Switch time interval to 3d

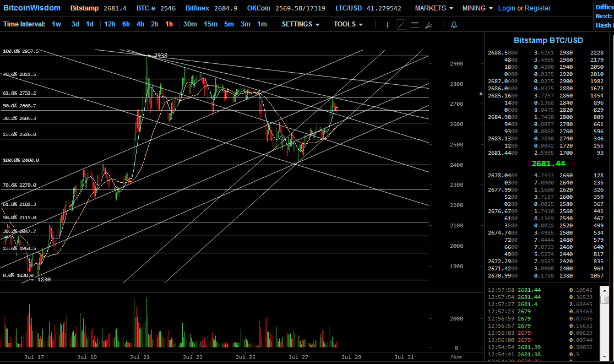tap(75, 24)
